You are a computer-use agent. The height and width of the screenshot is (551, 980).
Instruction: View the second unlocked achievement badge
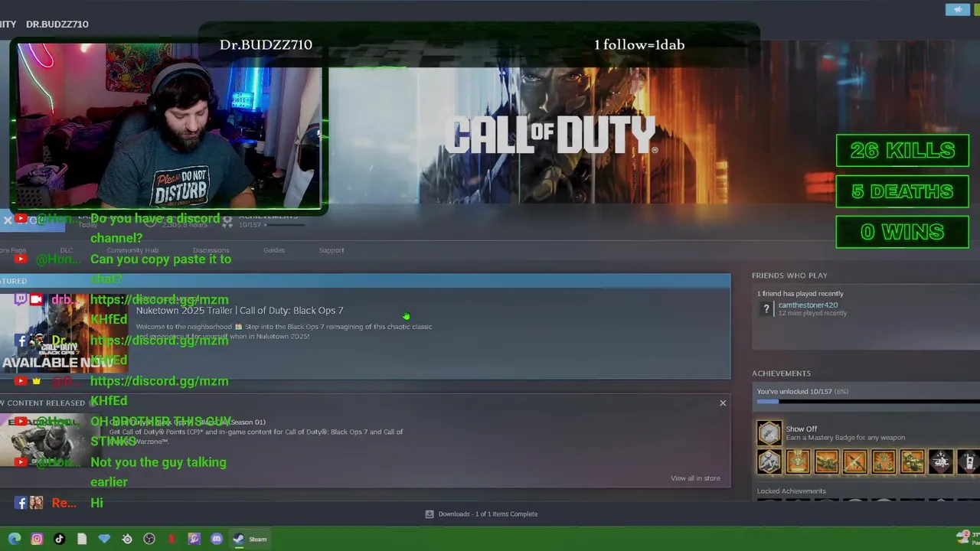click(x=798, y=461)
